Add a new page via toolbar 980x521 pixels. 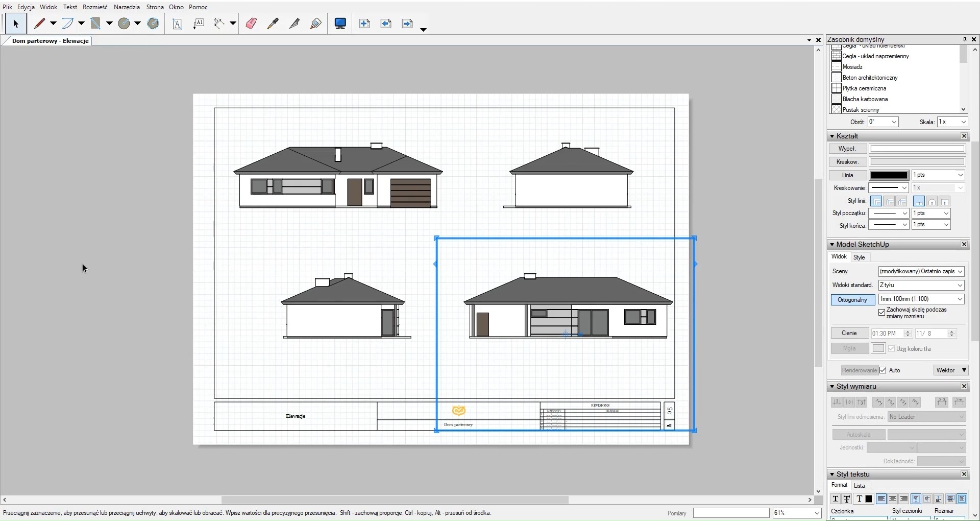(364, 23)
